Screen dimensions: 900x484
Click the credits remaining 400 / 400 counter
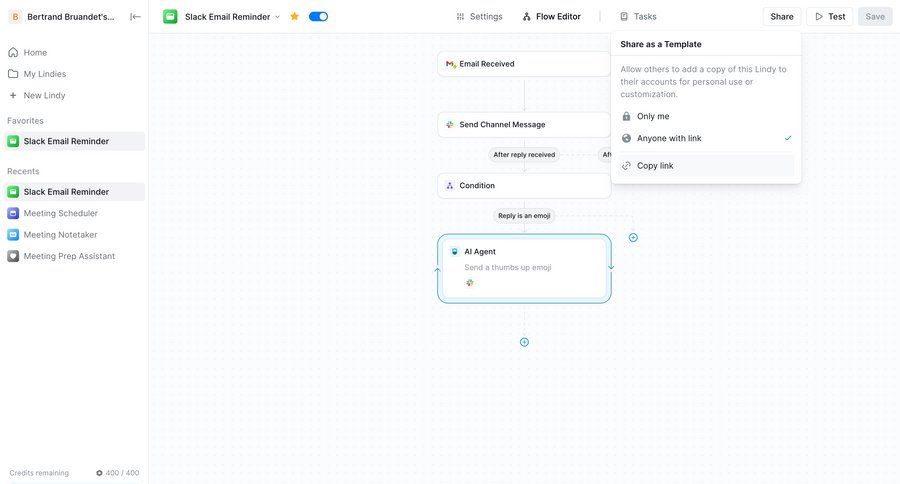(x=118, y=473)
